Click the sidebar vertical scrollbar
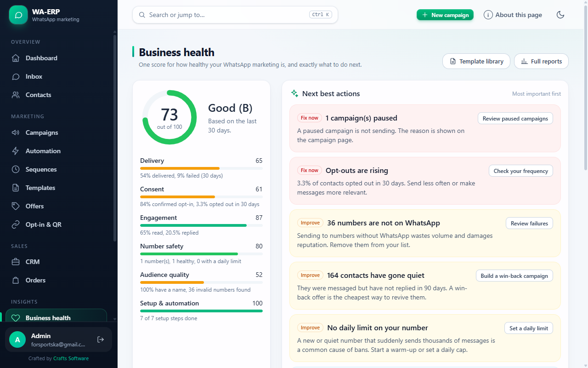588x368 pixels. tap(115, 138)
